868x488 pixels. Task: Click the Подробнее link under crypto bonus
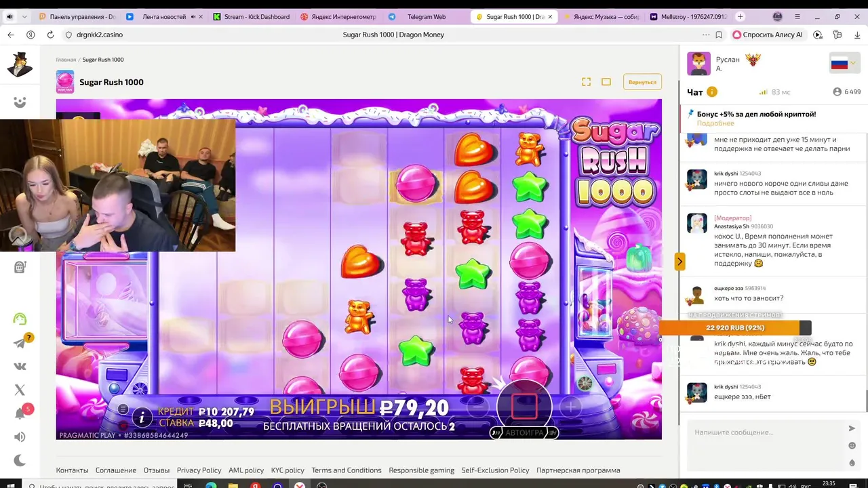click(715, 123)
